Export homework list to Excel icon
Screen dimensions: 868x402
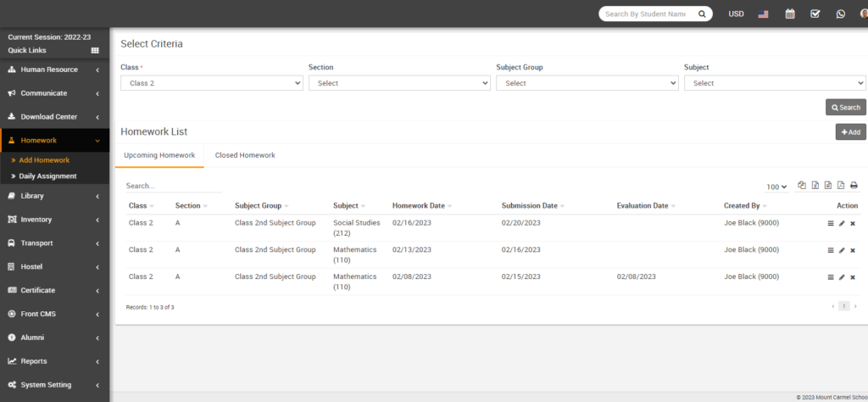tap(815, 186)
